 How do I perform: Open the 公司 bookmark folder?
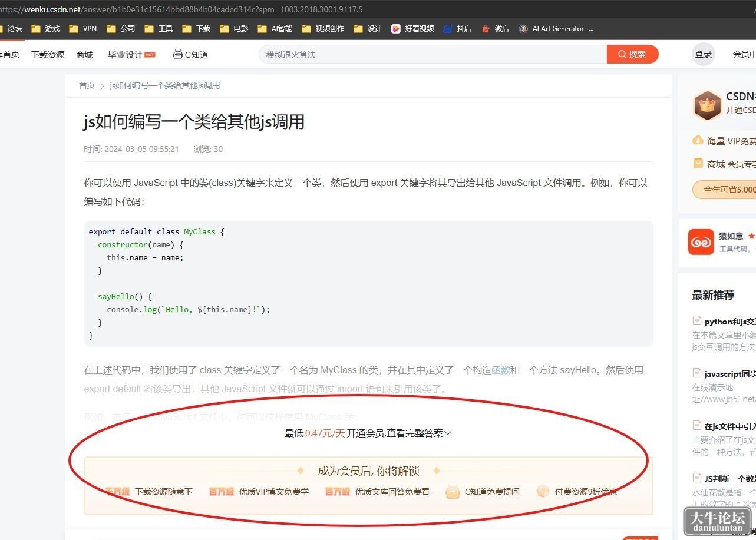[121, 28]
